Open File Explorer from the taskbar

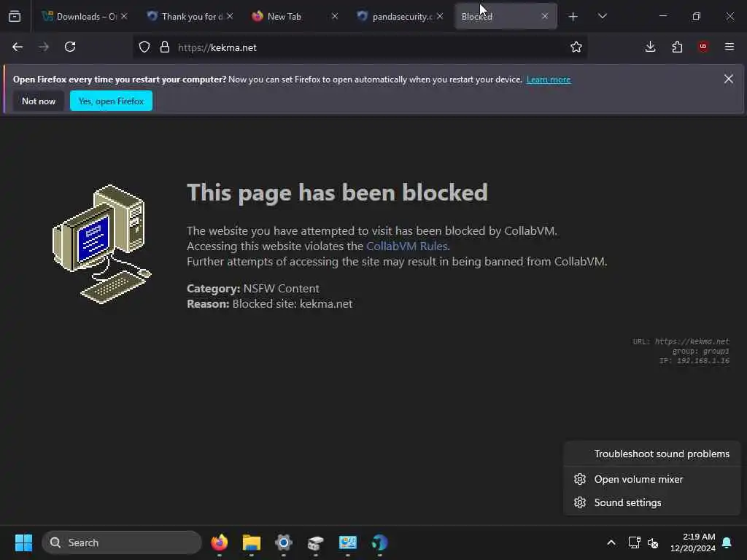tap(252, 542)
